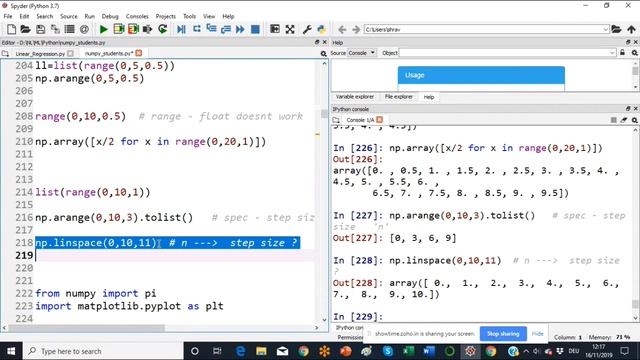Open PYTHONPATH manager icon
The height and width of the screenshot is (360, 640).
pos(322,29)
